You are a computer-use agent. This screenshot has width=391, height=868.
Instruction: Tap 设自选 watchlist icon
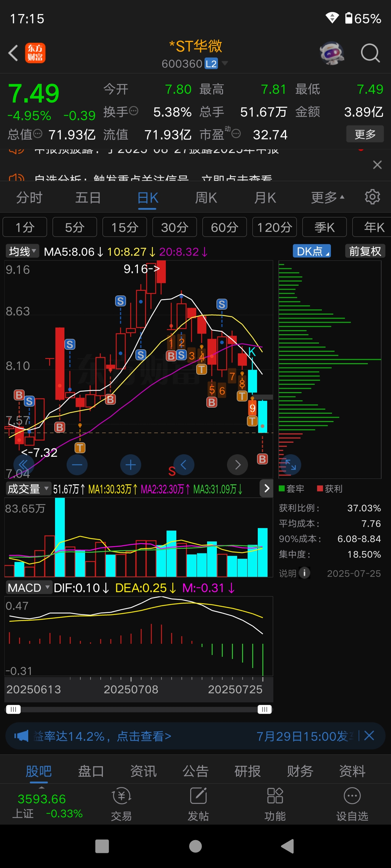(x=352, y=804)
